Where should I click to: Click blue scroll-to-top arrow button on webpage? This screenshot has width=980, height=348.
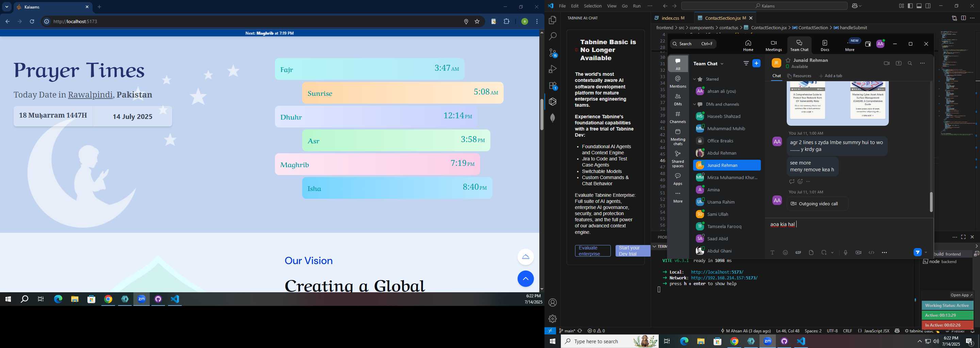coord(525,279)
